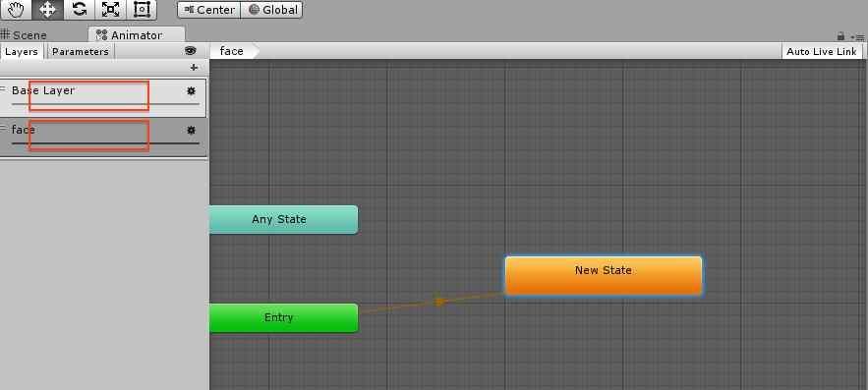Select the Entry to New State transition arrow
The image size is (868, 390).
(439, 302)
